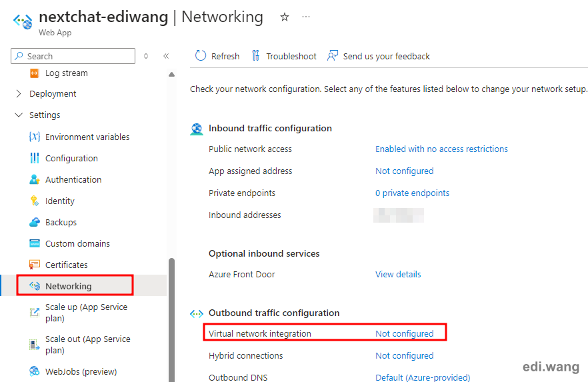This screenshot has width=588, height=382.
Task: Open the Azure Front Door View details link
Action: (x=398, y=275)
